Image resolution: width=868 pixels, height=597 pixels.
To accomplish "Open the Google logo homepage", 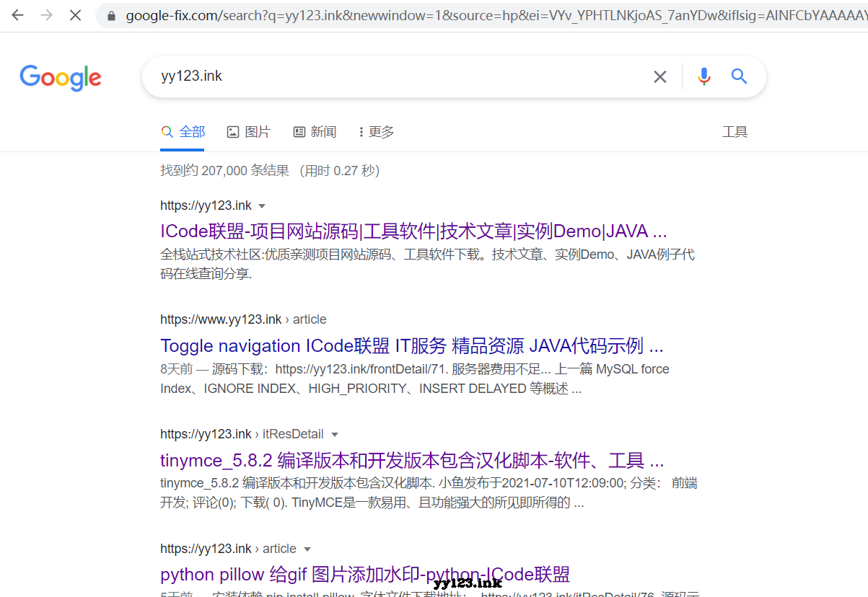I will (x=61, y=77).
